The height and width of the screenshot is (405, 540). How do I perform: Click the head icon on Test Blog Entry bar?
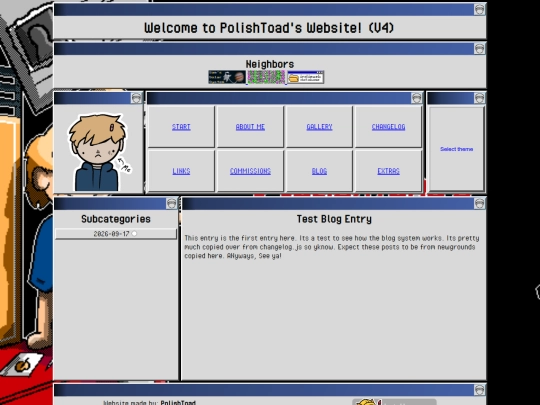tap(479, 204)
